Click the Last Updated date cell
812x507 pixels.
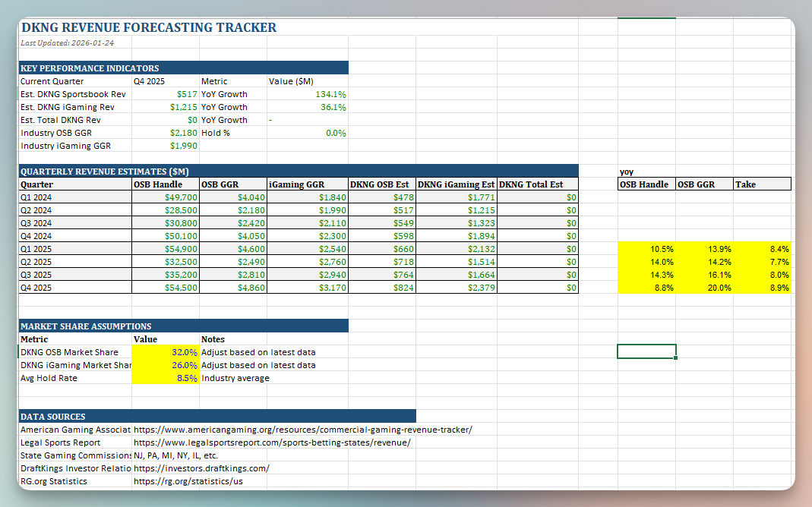coord(68,43)
